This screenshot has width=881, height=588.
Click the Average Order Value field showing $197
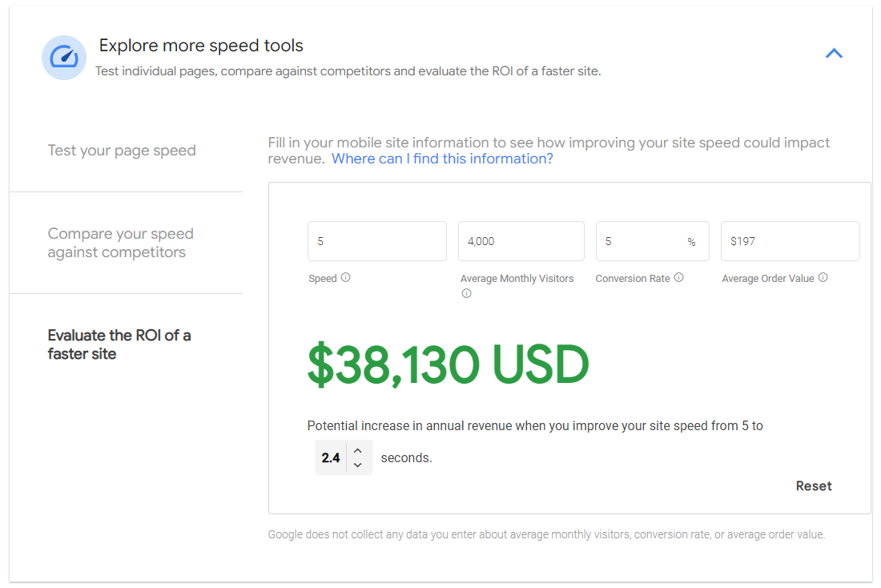point(790,241)
